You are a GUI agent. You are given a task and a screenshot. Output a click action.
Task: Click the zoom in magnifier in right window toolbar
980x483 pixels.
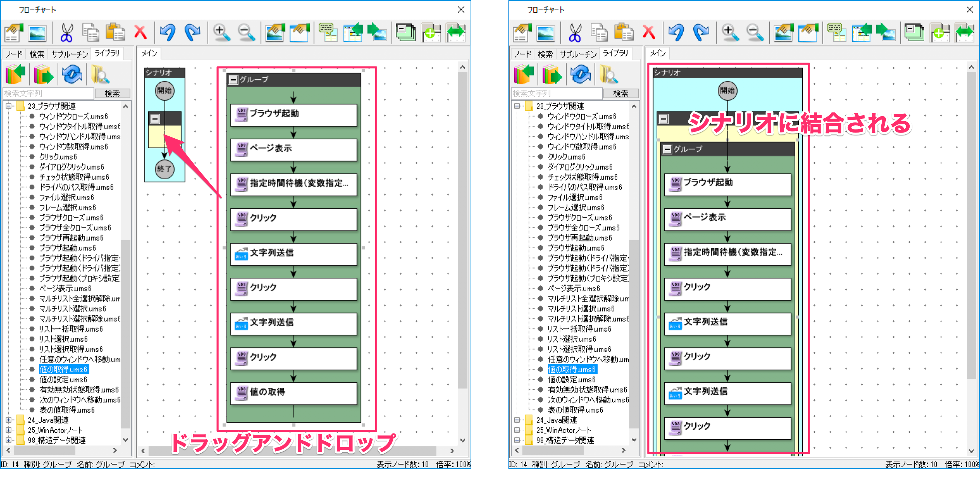730,33
